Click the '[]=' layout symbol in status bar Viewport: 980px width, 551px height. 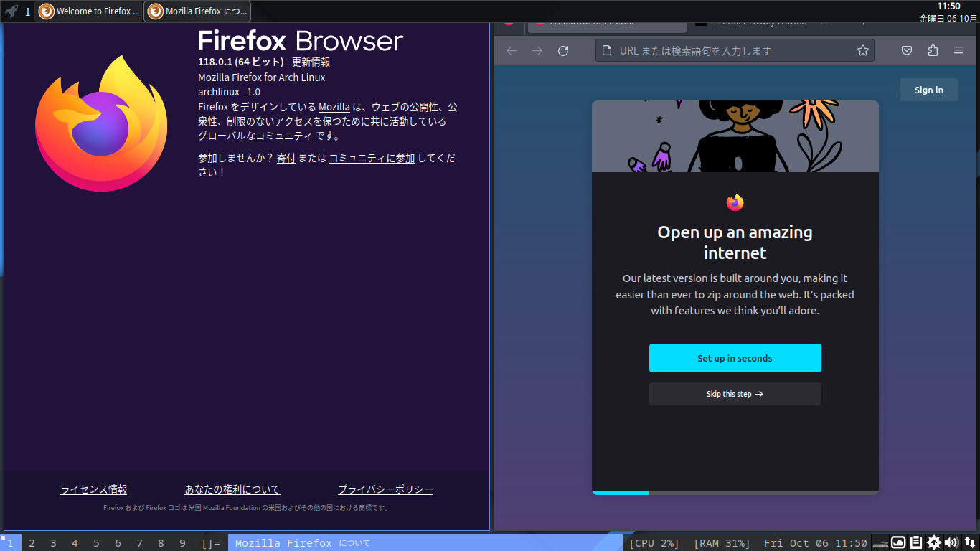pos(211,543)
